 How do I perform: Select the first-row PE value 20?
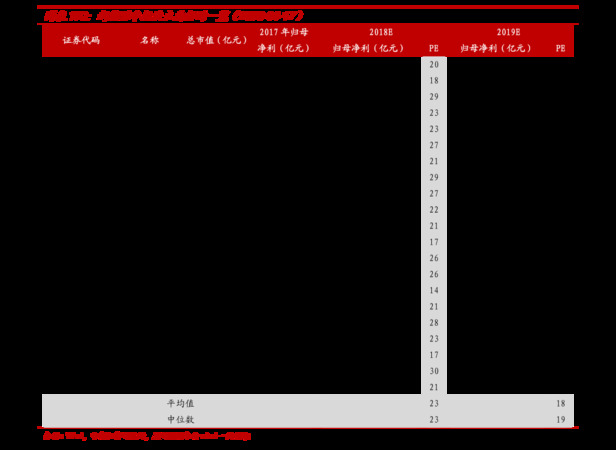coord(434,64)
